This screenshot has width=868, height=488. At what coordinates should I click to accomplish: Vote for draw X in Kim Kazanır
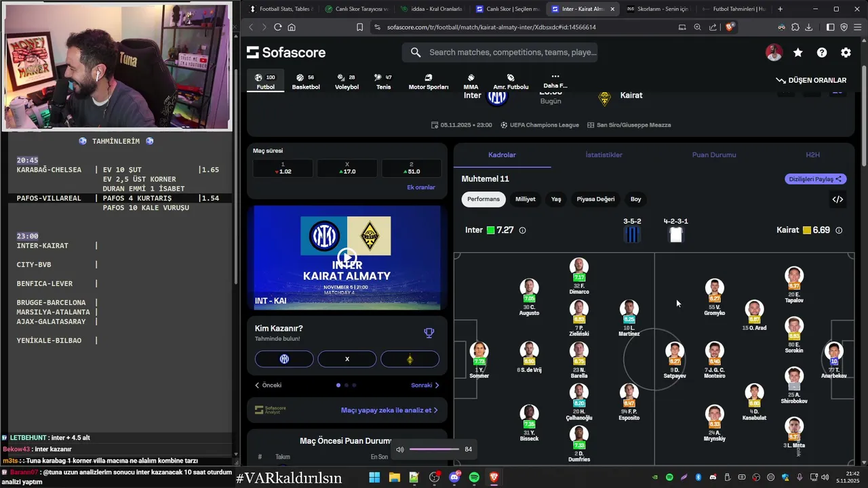347,359
